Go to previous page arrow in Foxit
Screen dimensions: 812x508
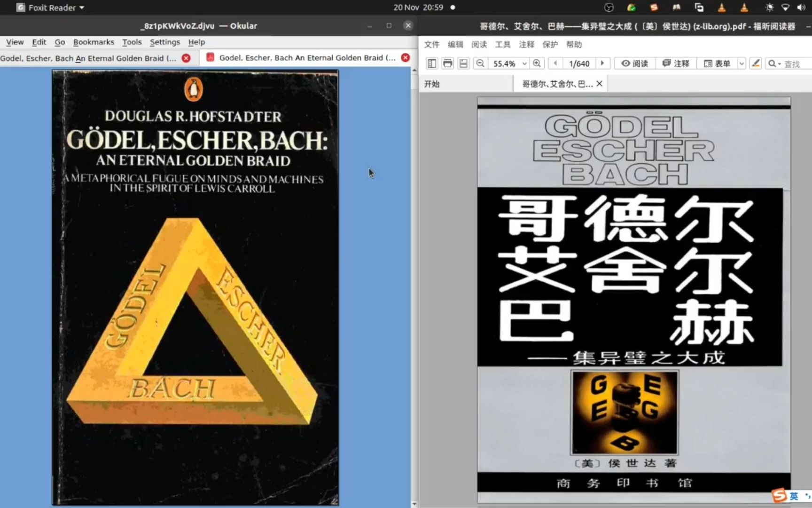(x=555, y=63)
